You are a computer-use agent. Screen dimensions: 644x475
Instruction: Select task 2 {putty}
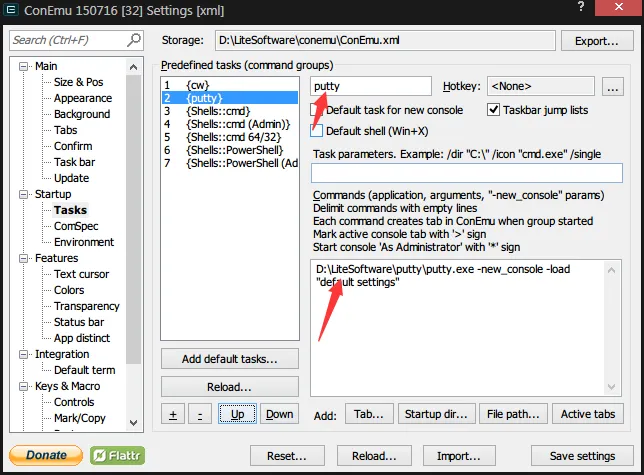point(230,98)
